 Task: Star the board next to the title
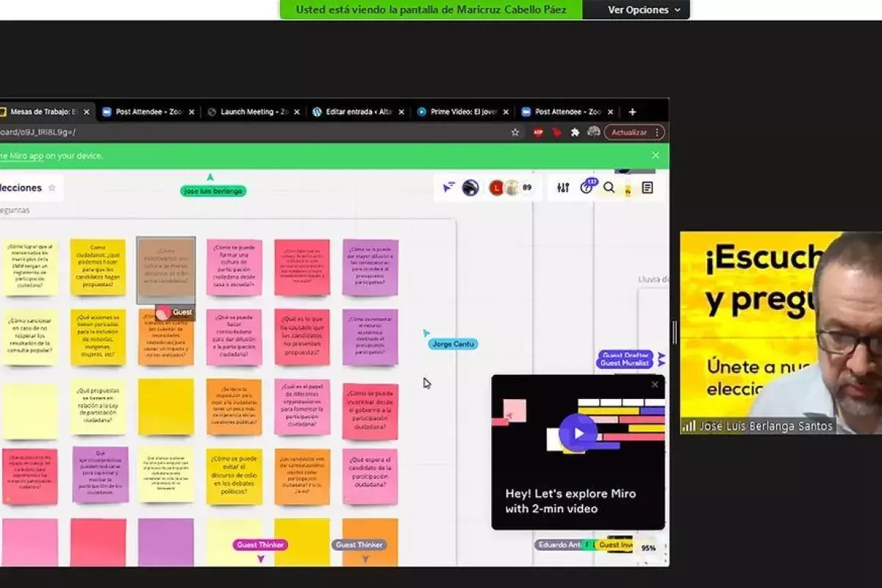tap(52, 188)
